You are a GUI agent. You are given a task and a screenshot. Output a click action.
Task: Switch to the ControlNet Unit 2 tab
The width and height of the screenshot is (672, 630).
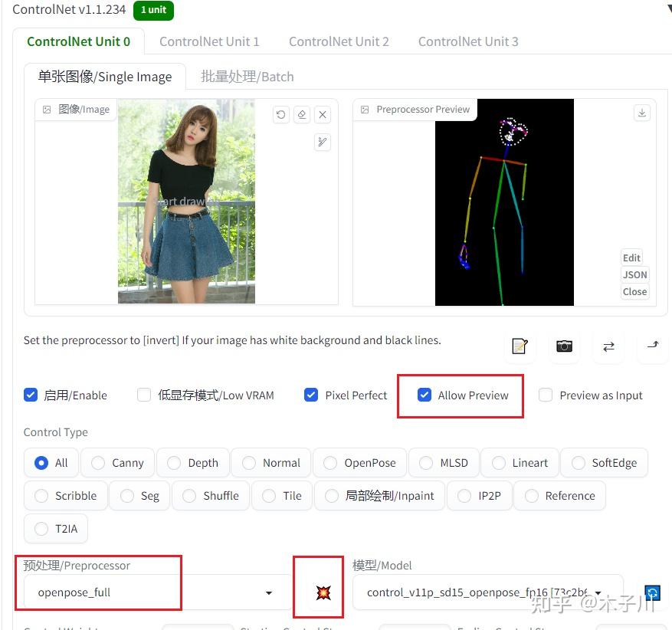339,41
